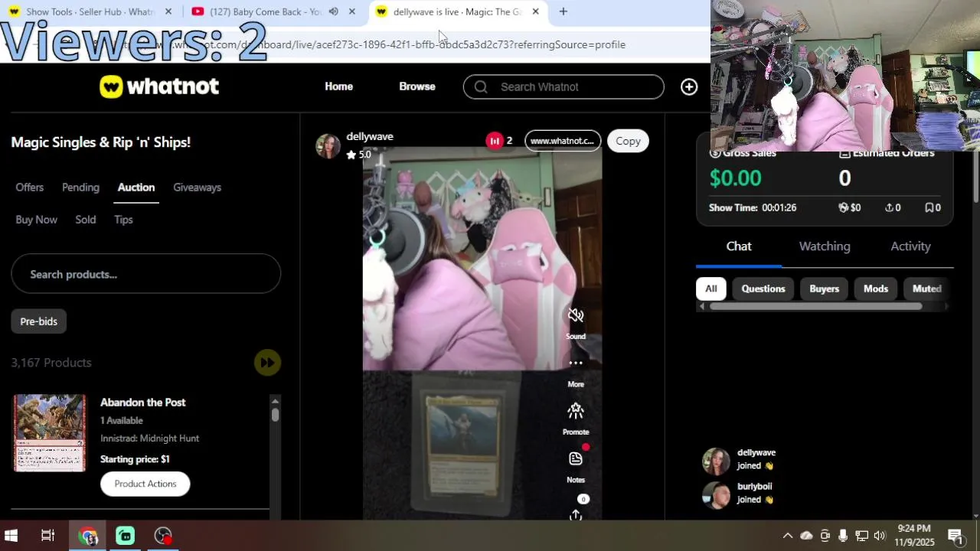This screenshot has width=980, height=551.
Task: Switch to the Watching tab
Action: coord(825,246)
